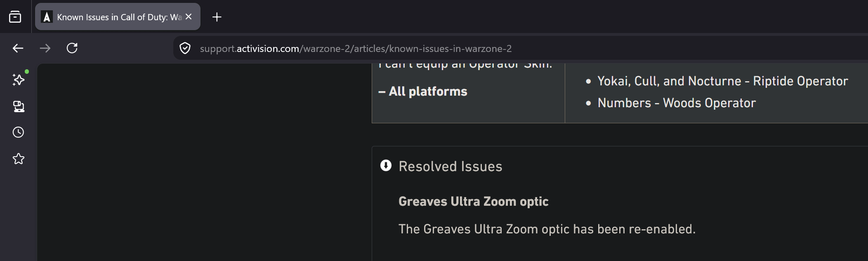The height and width of the screenshot is (261, 868).
Task: Open a new browser tab
Action: click(x=217, y=17)
